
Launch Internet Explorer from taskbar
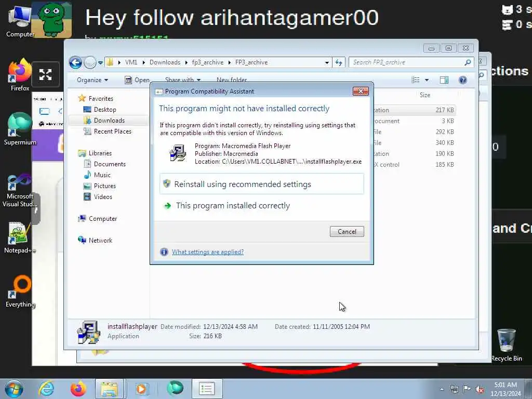pos(46,389)
